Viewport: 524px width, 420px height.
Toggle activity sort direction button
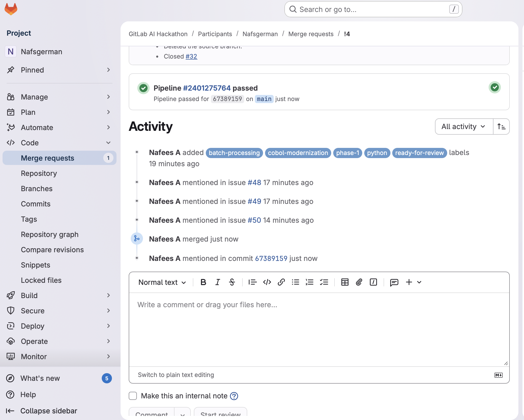pyautogui.click(x=501, y=127)
